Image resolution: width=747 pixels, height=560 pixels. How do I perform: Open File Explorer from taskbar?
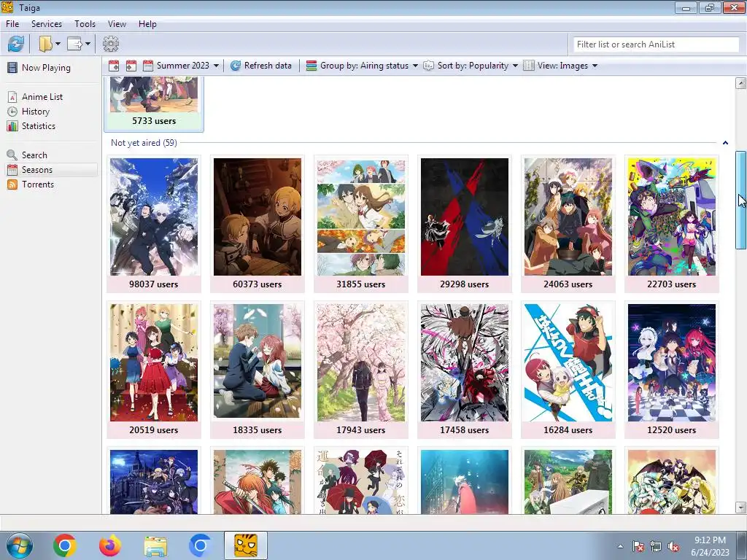(x=155, y=547)
